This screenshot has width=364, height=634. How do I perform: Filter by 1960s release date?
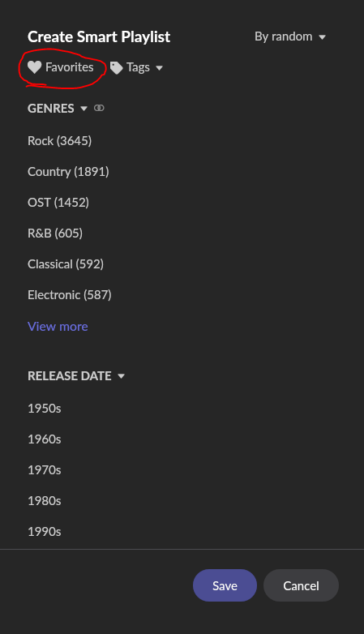[45, 439]
